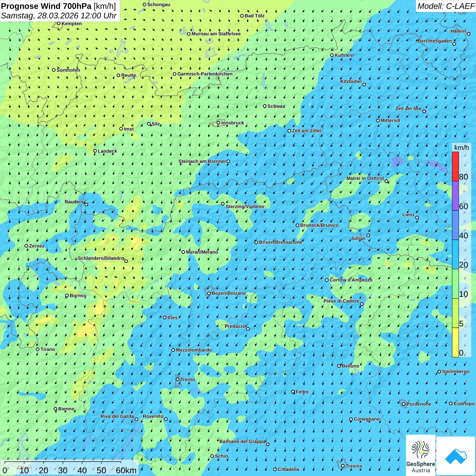Click the Innsbruck city label
The width and height of the screenshot is (476, 476).
tap(233, 123)
